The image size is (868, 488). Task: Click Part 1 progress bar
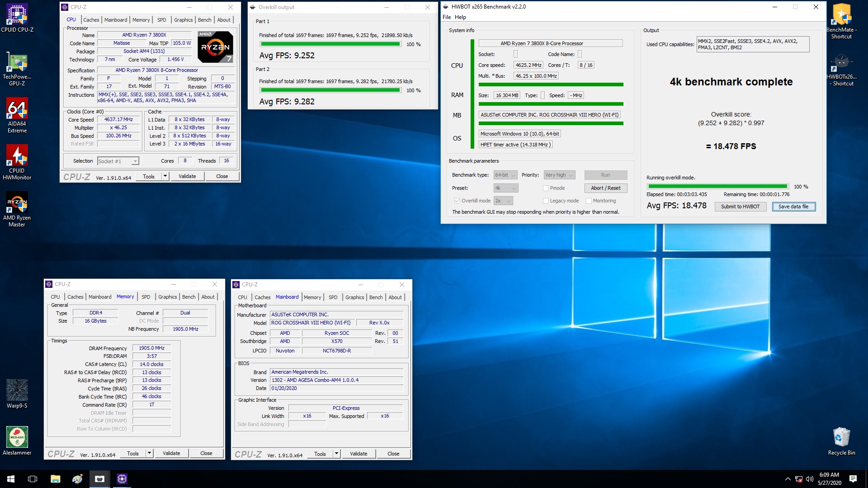pyautogui.click(x=330, y=44)
